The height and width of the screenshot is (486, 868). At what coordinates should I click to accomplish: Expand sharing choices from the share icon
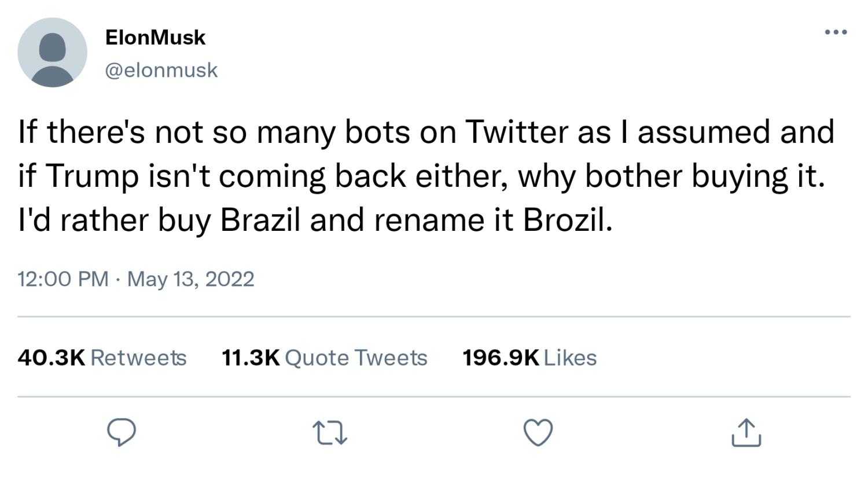click(746, 432)
